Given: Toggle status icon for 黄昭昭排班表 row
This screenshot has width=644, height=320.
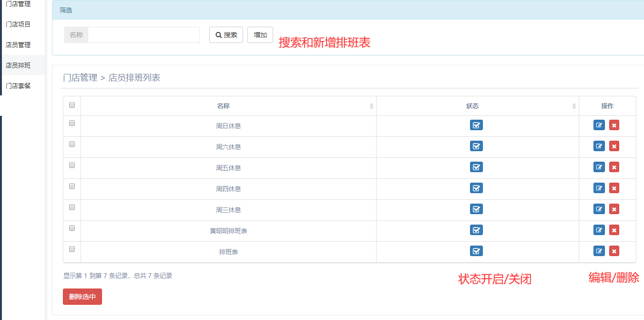Looking at the screenshot, I should (x=476, y=230).
